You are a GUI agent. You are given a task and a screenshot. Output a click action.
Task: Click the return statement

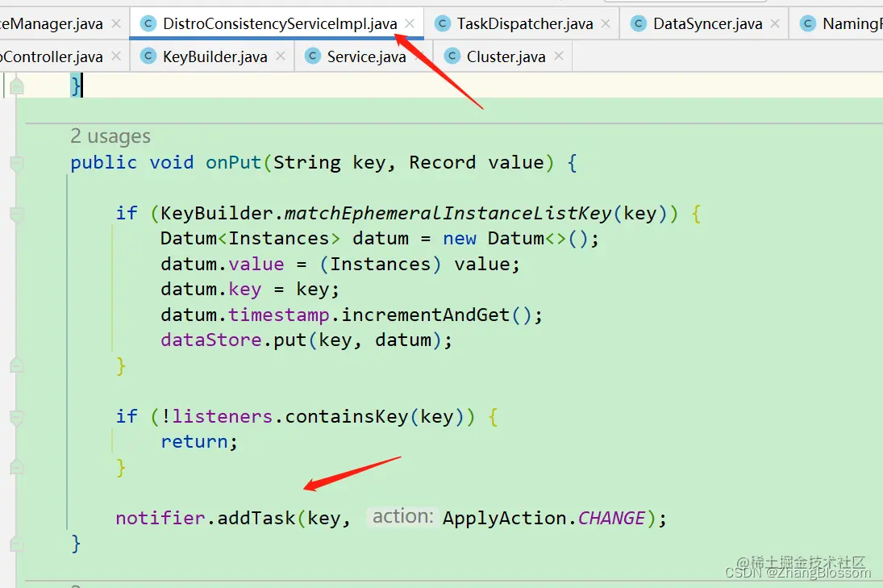click(199, 441)
